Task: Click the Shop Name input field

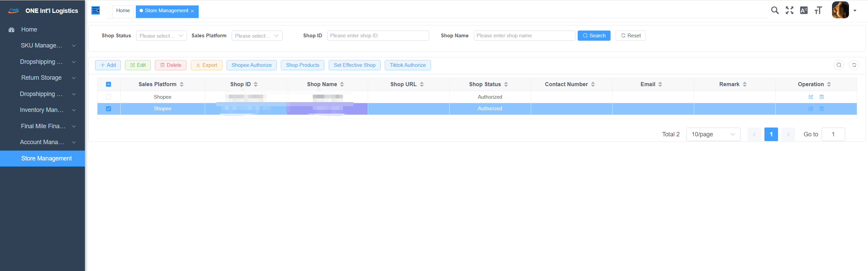Action: 524,36
